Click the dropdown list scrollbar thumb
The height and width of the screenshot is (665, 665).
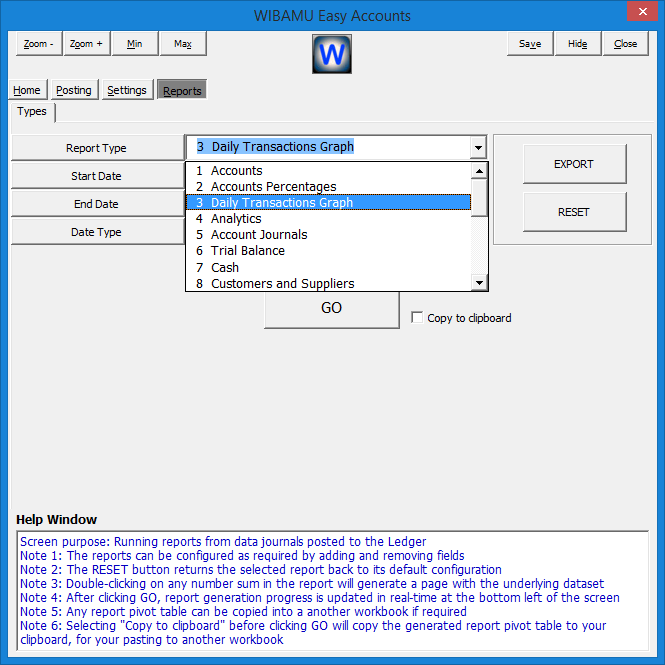[479, 198]
